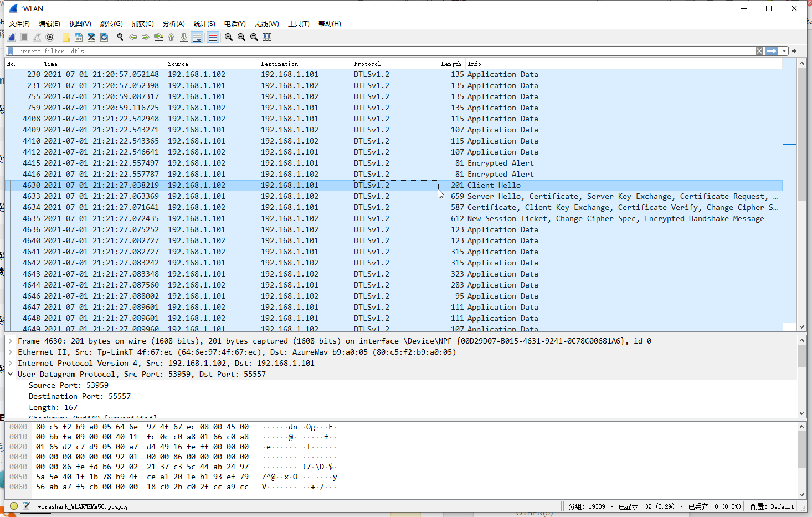
Task: Select Source Port: 53959 field
Action: [69, 385]
